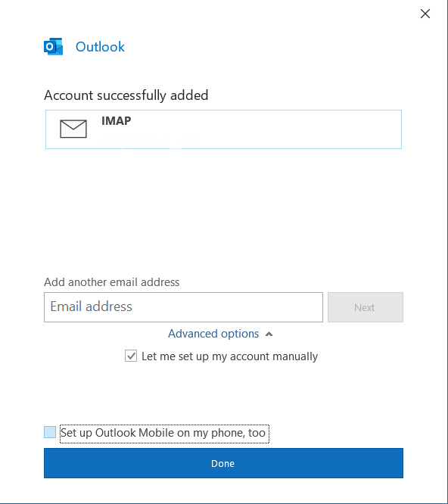Screen dimensions: 448x504
Task: Click the faded email address under IMAP
Action: pos(151,139)
